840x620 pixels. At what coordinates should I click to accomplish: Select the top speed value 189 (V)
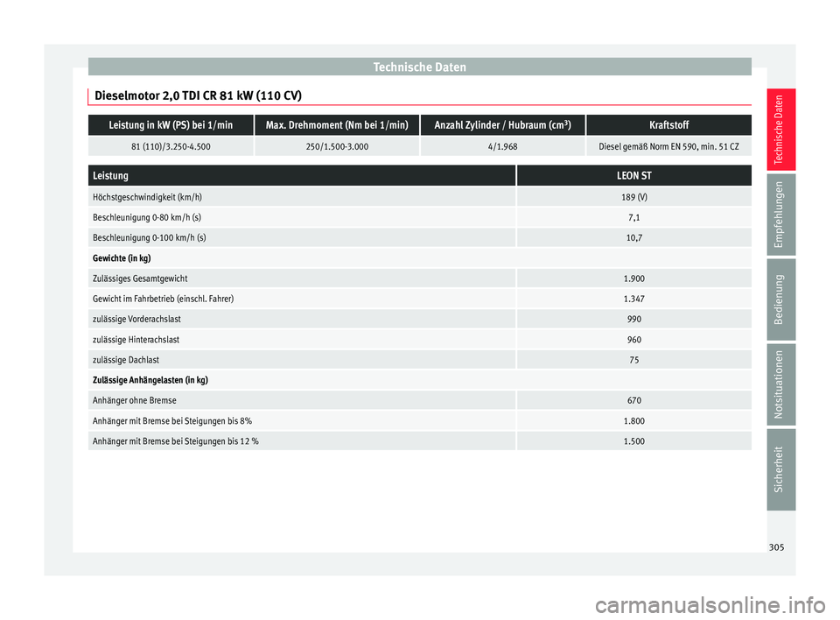click(634, 197)
